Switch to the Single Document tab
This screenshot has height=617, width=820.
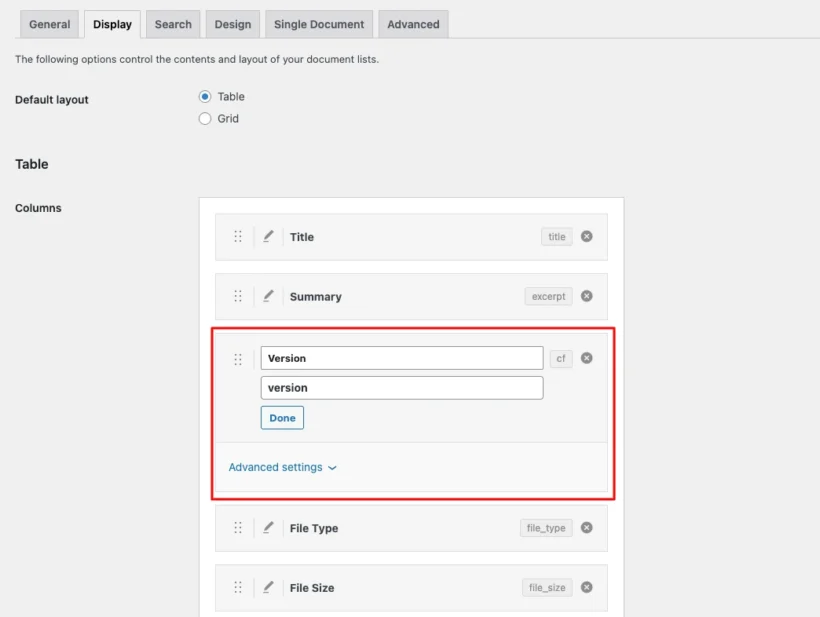point(318,24)
